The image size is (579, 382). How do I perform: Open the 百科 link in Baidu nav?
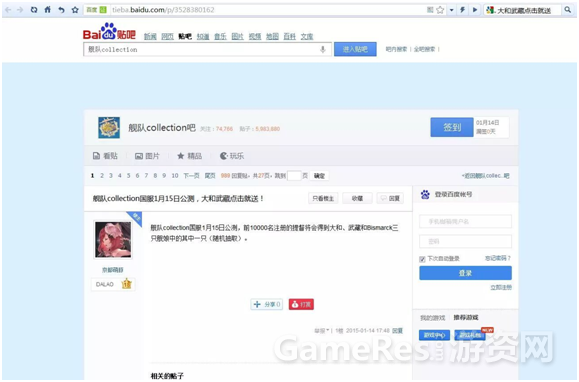click(290, 36)
